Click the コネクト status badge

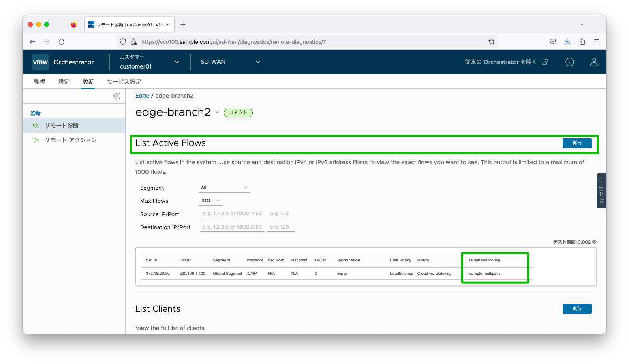[238, 113]
